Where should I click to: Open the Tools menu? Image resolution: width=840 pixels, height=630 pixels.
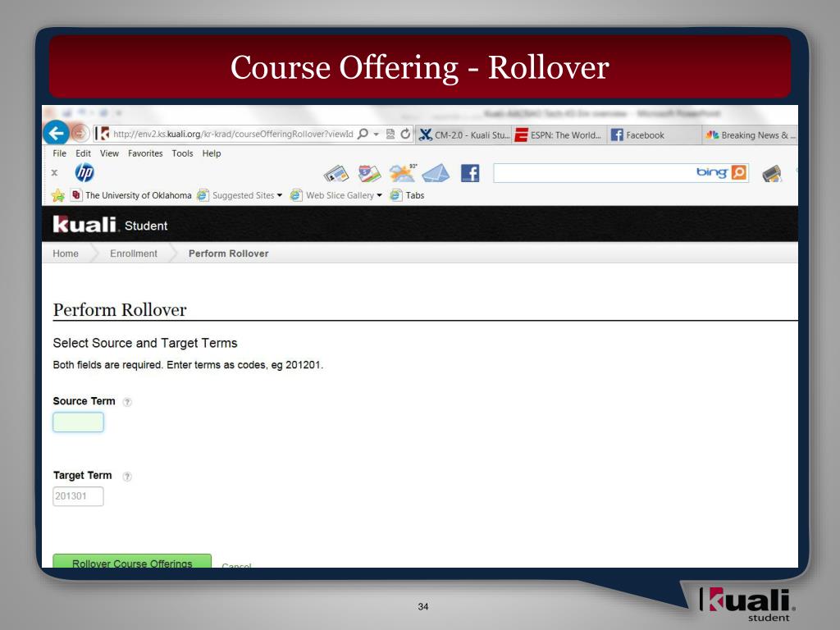(x=182, y=153)
